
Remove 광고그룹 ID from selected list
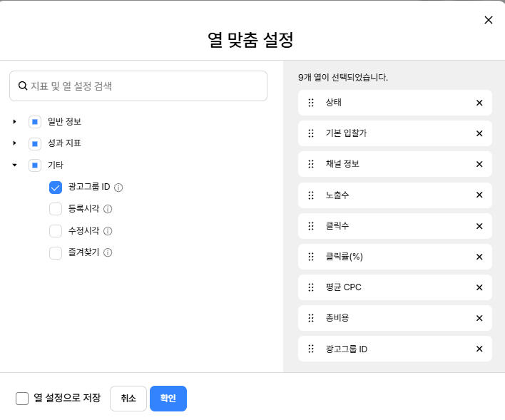tap(479, 349)
